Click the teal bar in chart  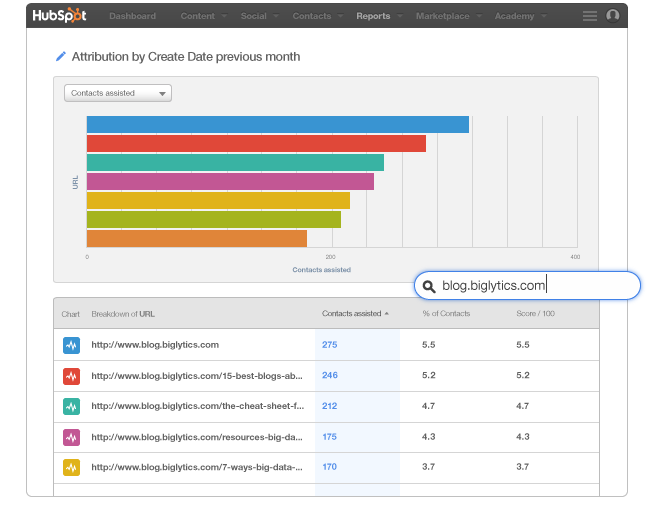(235, 163)
